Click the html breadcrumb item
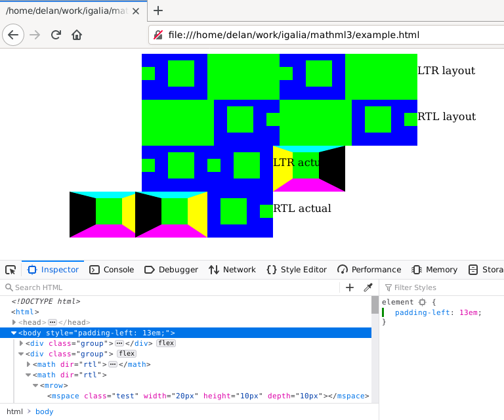This screenshot has height=420, width=504. [x=15, y=411]
